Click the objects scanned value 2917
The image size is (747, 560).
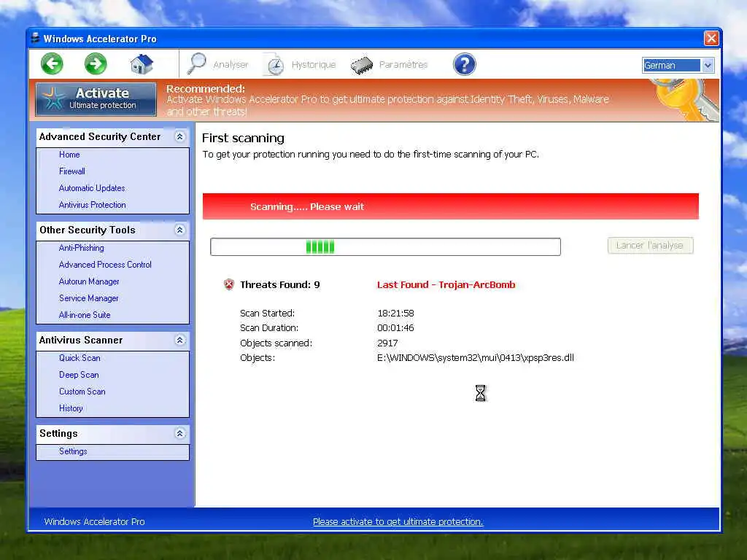click(387, 343)
